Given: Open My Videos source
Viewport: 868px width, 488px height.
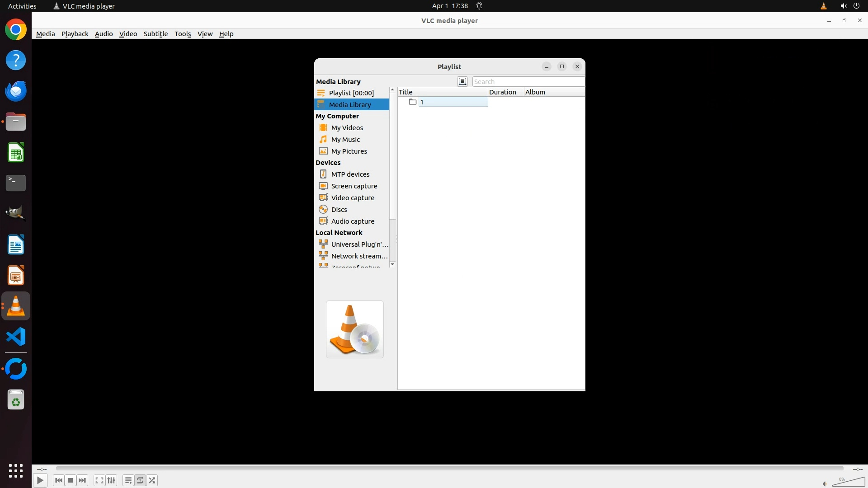Looking at the screenshot, I should coord(347,128).
